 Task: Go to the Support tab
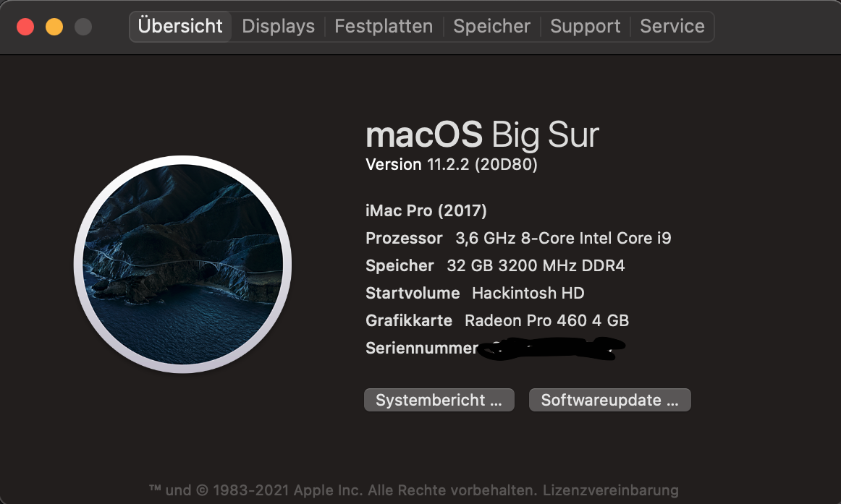[x=585, y=27]
